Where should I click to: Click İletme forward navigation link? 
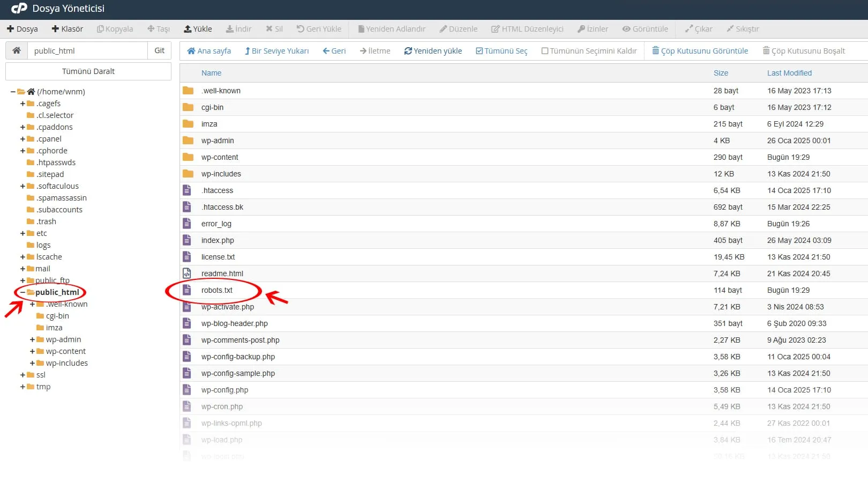click(x=375, y=51)
